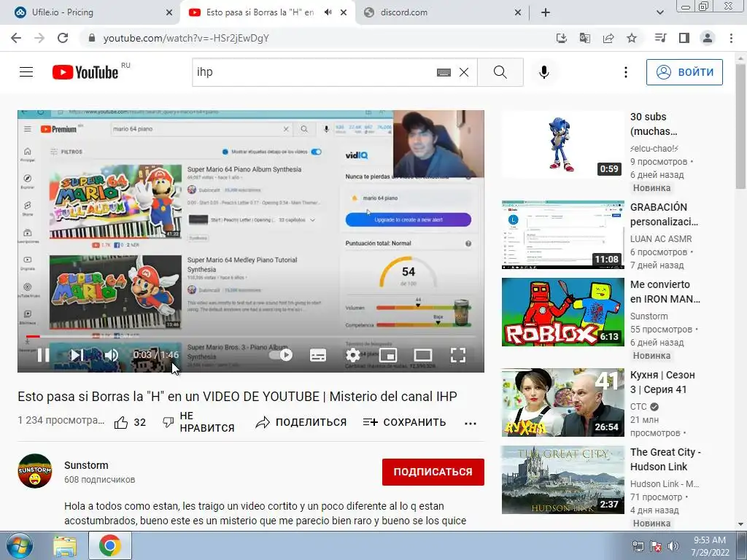Translate this page icon
The height and width of the screenshot is (560, 747).
(584, 38)
